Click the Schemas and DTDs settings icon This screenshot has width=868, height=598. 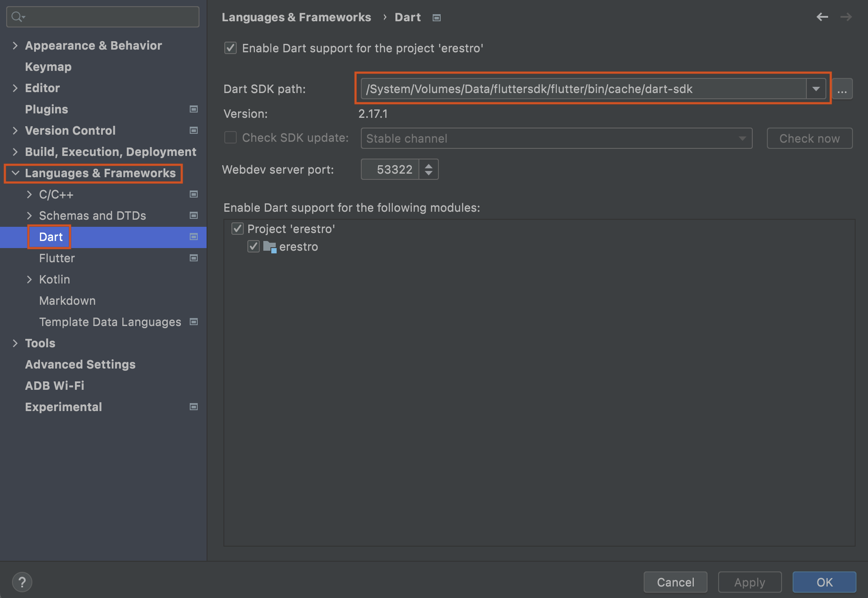(x=193, y=215)
